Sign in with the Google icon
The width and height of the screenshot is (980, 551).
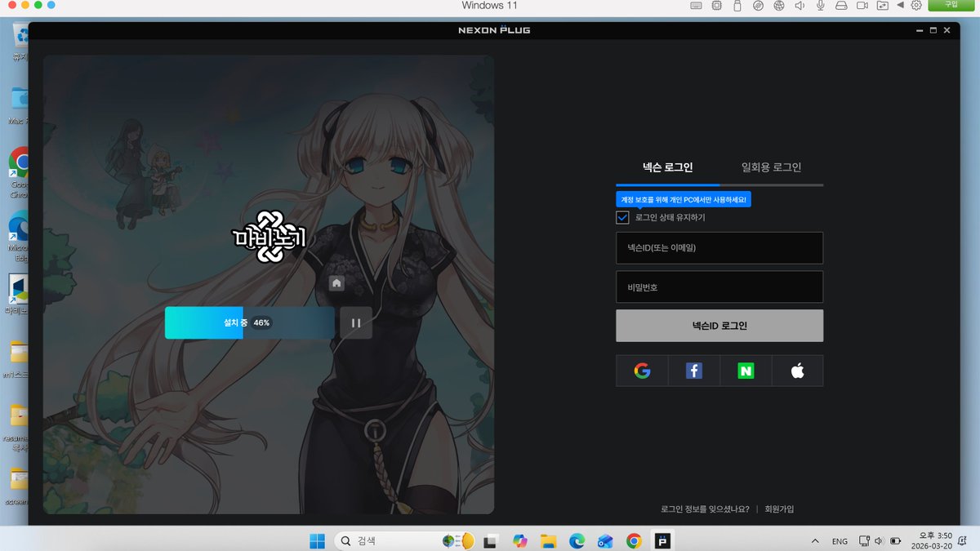pos(642,371)
